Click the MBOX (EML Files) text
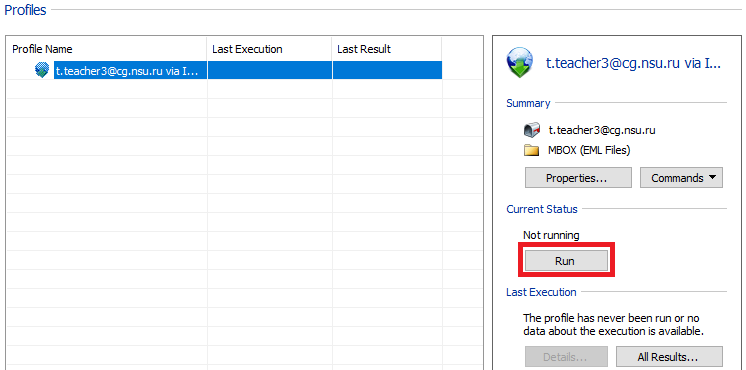Image resolution: width=746 pixels, height=370 pixels. point(589,150)
